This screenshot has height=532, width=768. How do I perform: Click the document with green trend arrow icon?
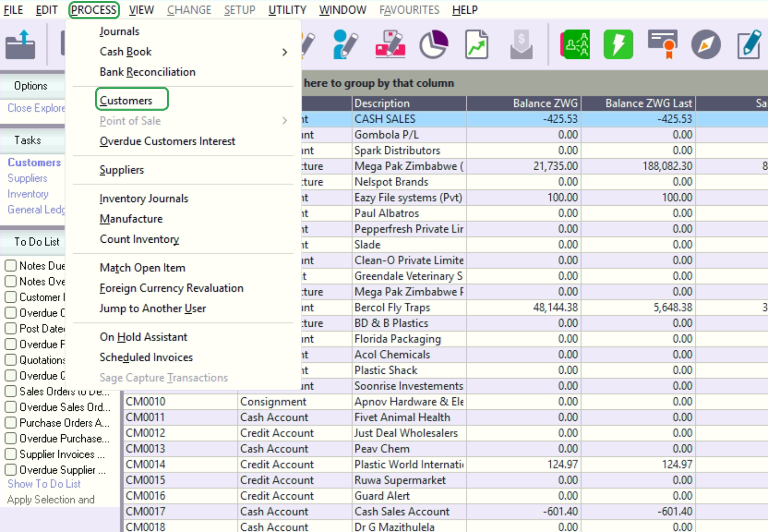pos(477,44)
